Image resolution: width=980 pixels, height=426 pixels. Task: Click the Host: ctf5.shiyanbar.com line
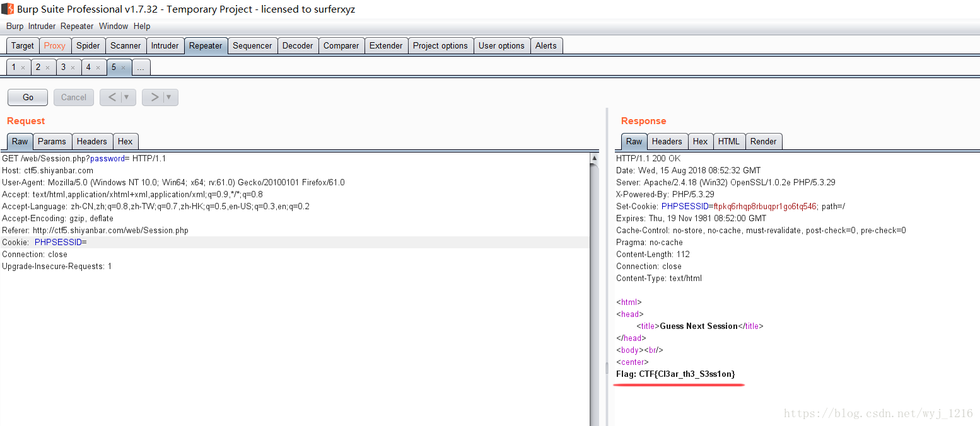pyautogui.click(x=47, y=170)
